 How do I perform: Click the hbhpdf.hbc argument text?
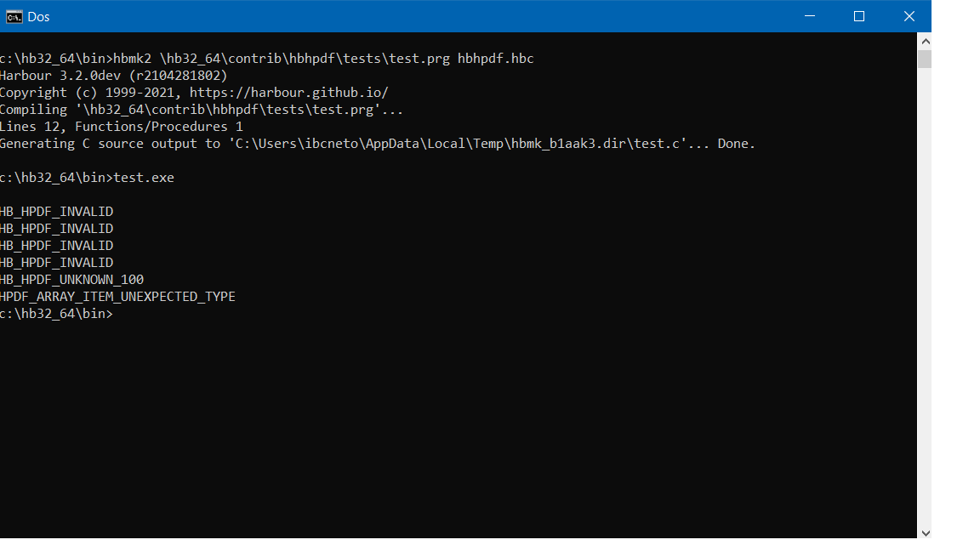click(495, 59)
